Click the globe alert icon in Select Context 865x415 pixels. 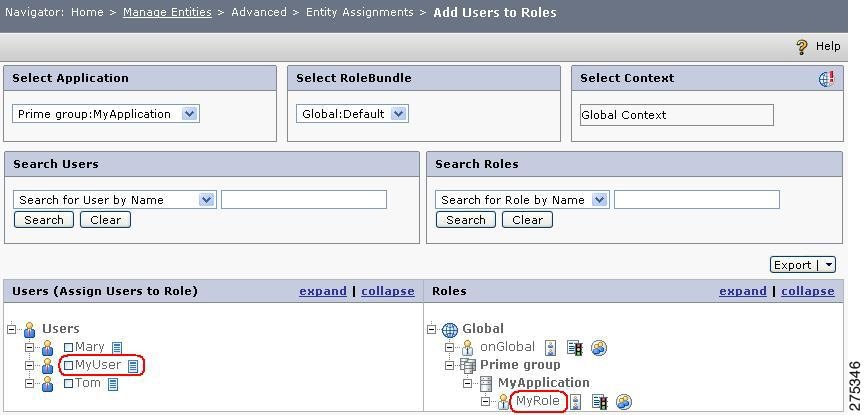826,79
